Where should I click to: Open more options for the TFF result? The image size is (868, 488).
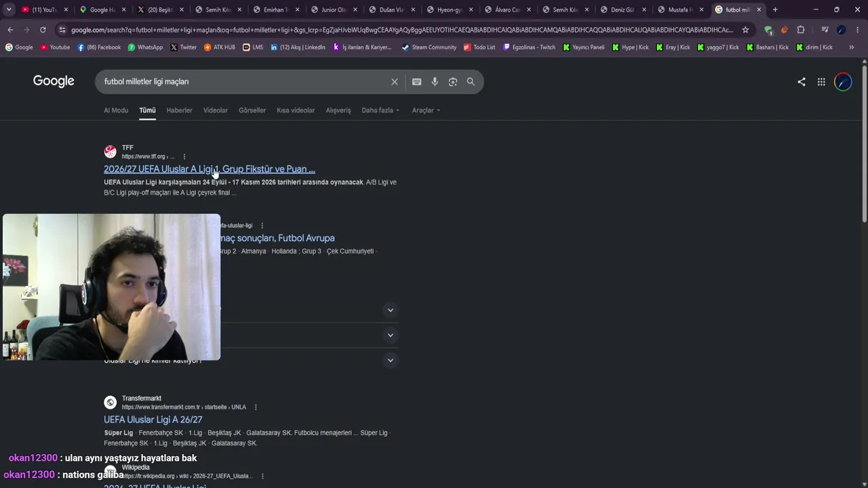(184, 157)
